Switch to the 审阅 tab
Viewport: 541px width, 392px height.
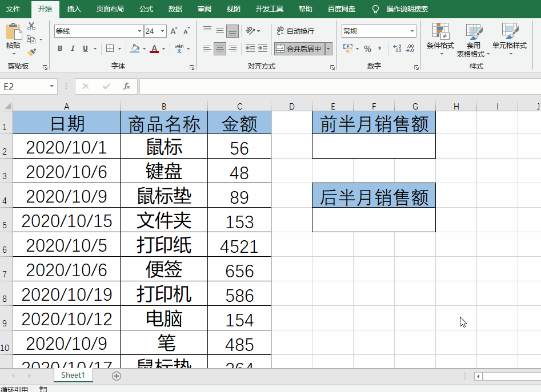[205, 9]
